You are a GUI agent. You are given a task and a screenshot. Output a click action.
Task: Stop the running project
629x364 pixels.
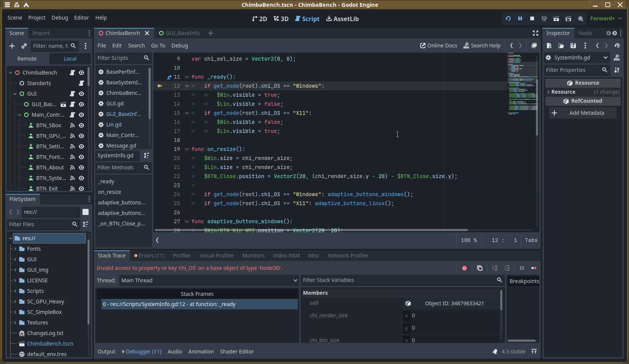(x=532, y=18)
